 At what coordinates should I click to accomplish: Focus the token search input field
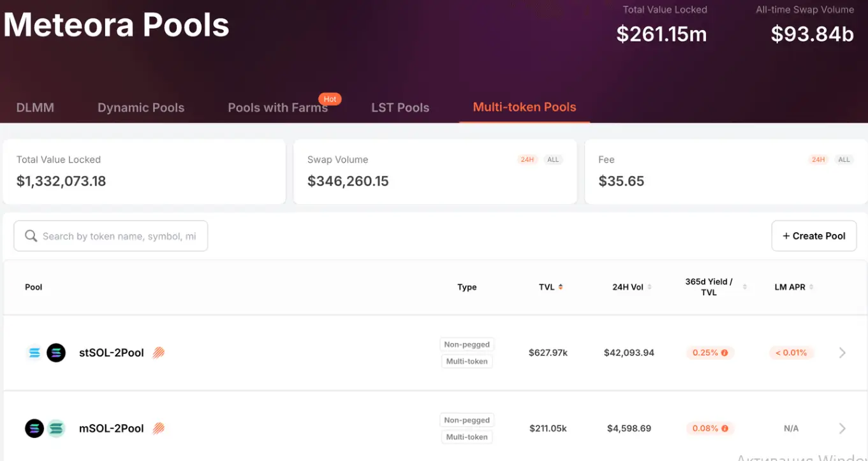(119, 237)
